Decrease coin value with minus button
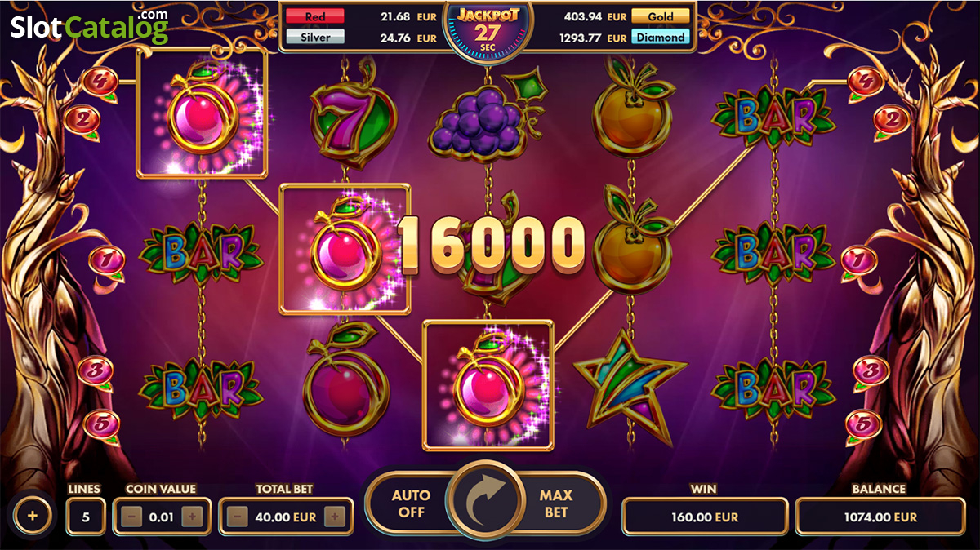This screenshot has width=980, height=550. tap(134, 516)
